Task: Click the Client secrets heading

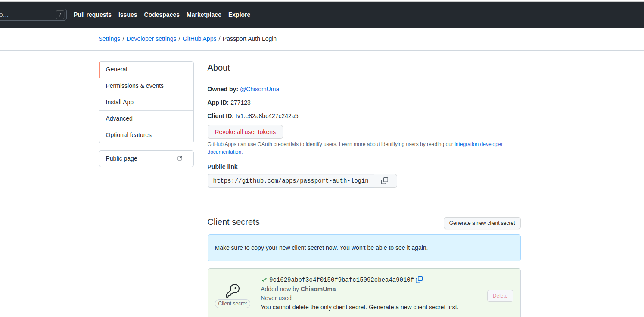Action: (233, 222)
